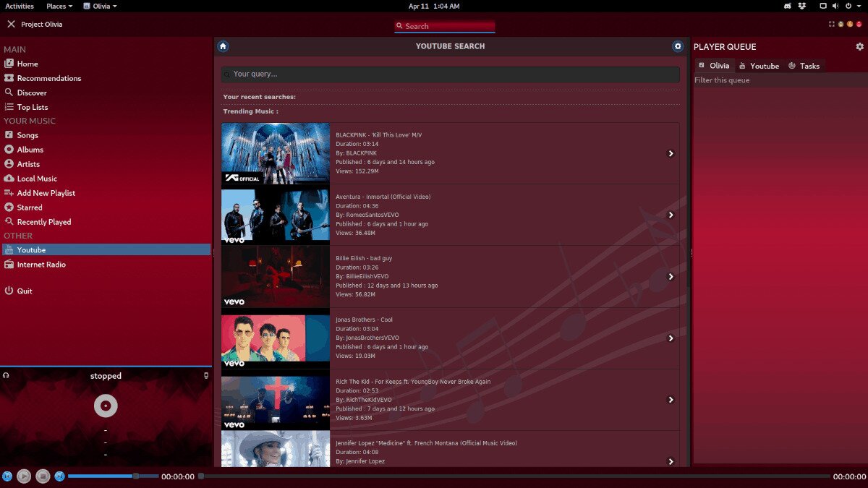
Task: Click BLACKPINK Kill This Love thumbnail
Action: (276, 153)
